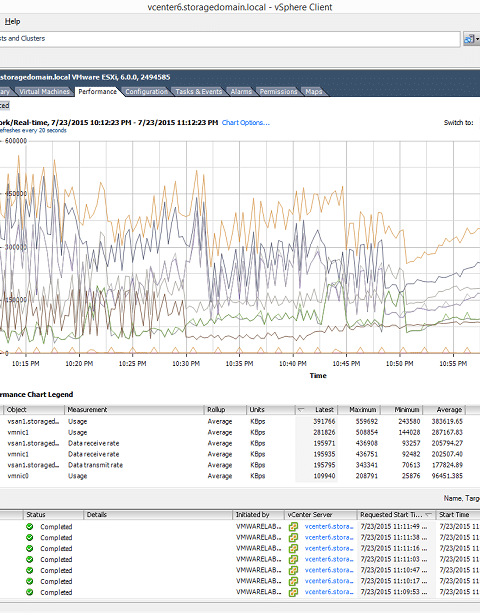Viewport: 480px width, 613px height.
Task: Open the Permissions tab
Action: point(278,91)
